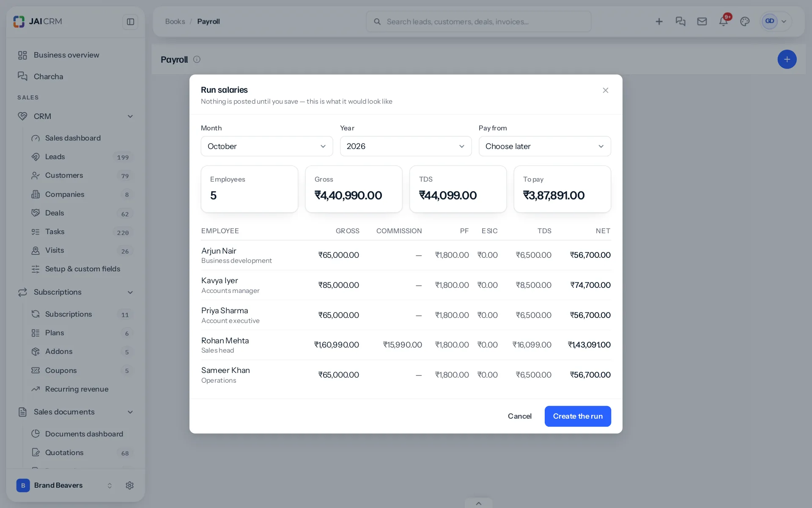Open the Coupons page
This screenshot has height=508, width=812.
[82, 370]
